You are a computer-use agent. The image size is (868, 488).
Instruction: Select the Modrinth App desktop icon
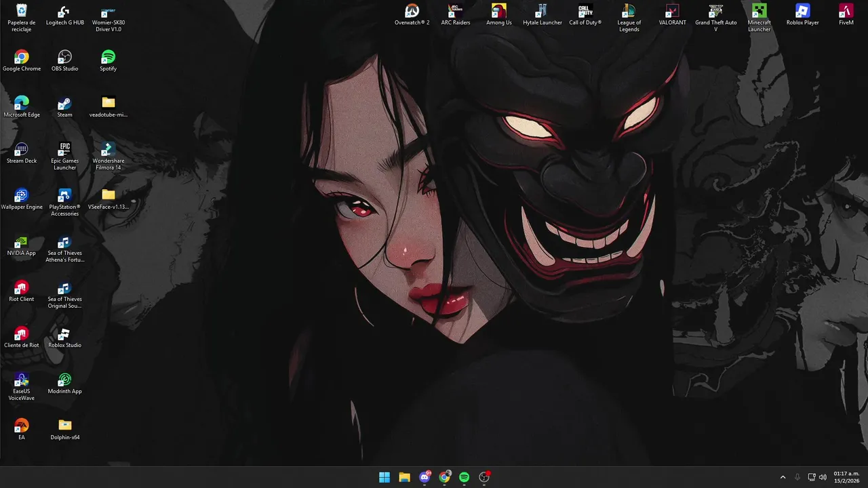pos(65,384)
